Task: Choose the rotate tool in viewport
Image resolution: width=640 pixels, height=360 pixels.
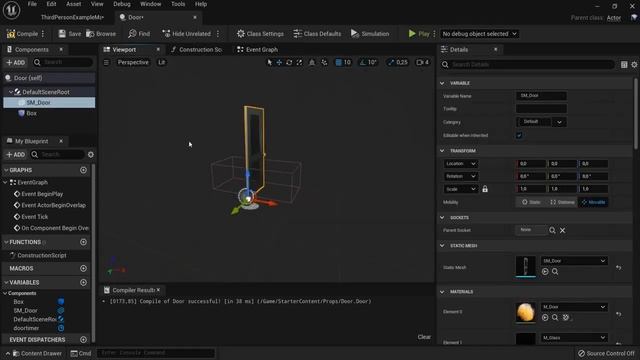Action: 289,62
